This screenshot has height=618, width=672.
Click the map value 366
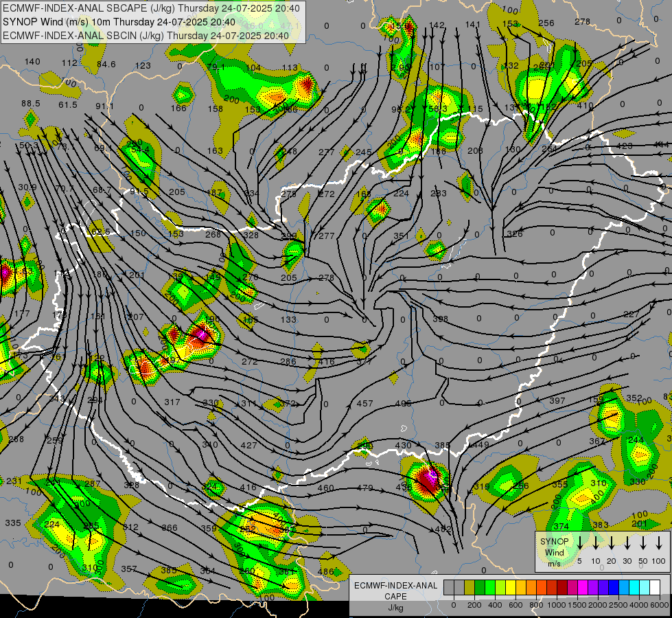(170, 528)
